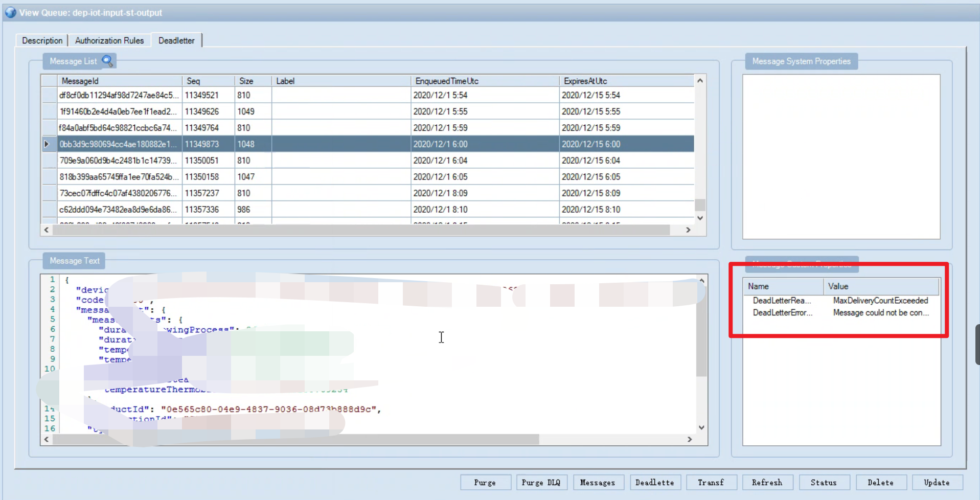Click the Refresh button
Image resolution: width=980 pixels, height=500 pixels.
[x=766, y=482]
